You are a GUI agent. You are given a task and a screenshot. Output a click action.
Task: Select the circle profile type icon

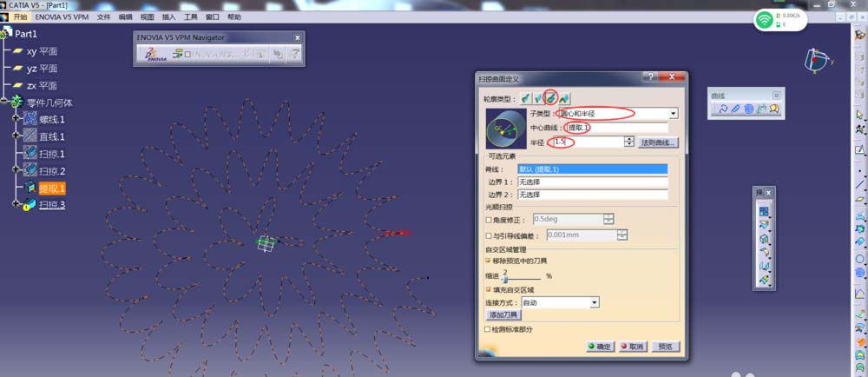coord(551,98)
